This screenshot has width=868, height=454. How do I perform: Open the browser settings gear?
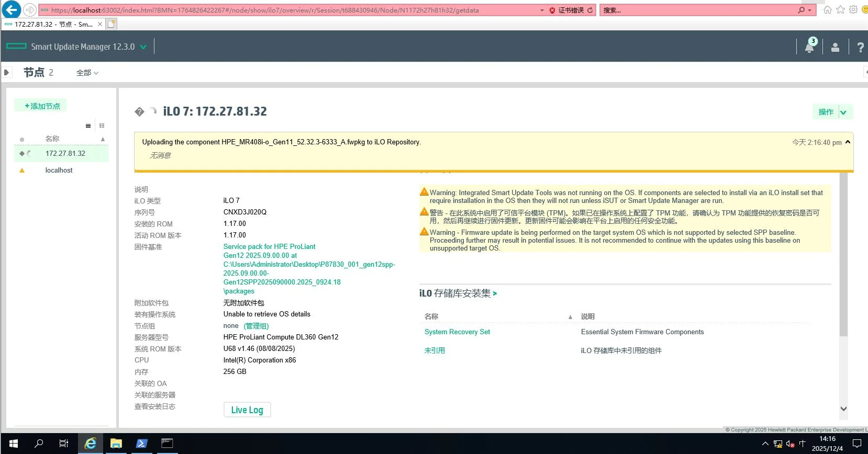coord(853,10)
